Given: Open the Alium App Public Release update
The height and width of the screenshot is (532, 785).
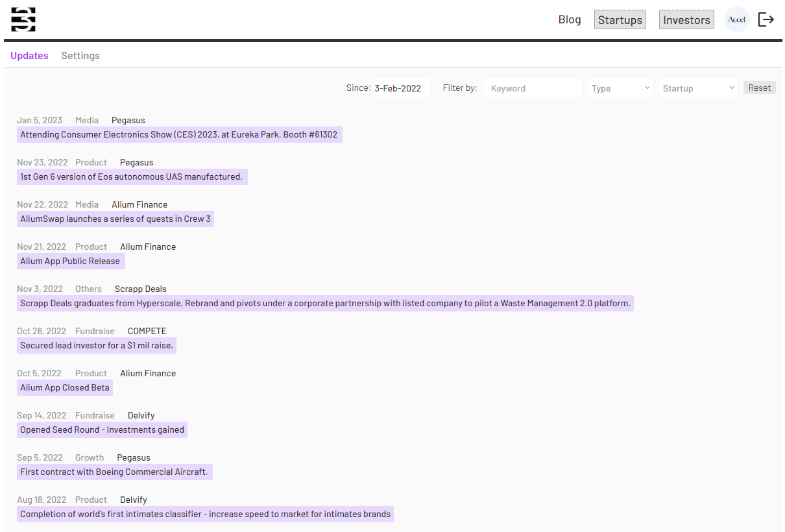Looking at the screenshot, I should tap(71, 261).
